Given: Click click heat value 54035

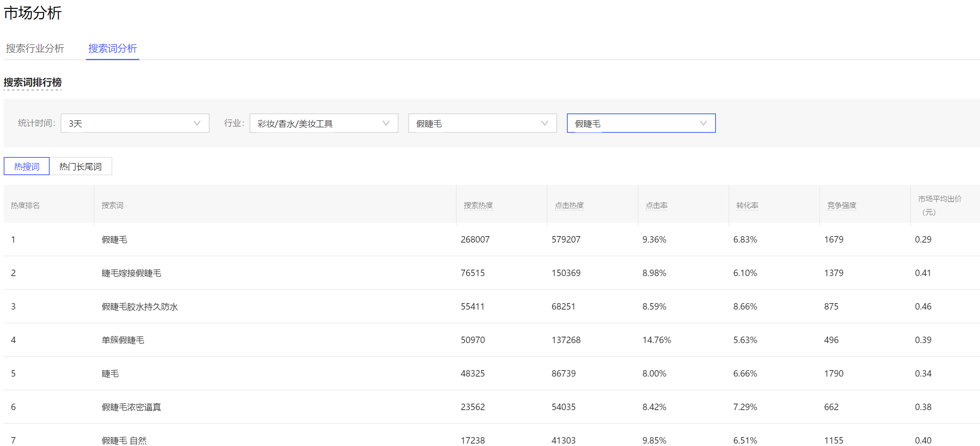Looking at the screenshot, I should tap(563, 407).
